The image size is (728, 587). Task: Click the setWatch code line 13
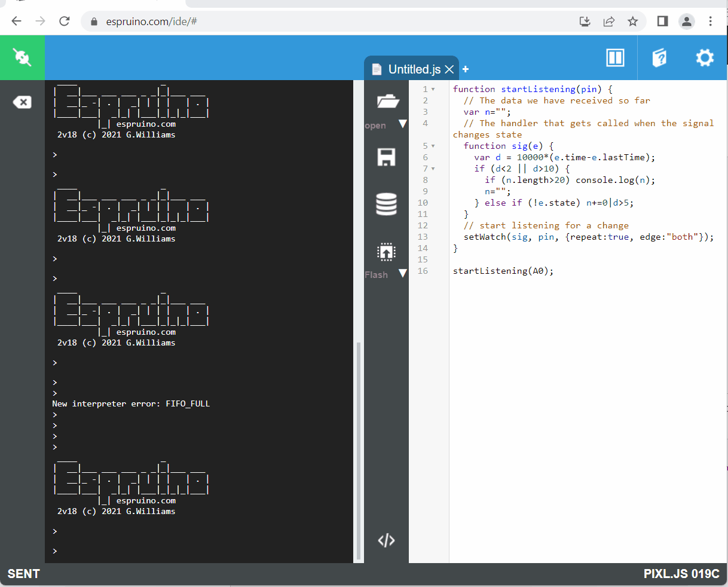589,237
